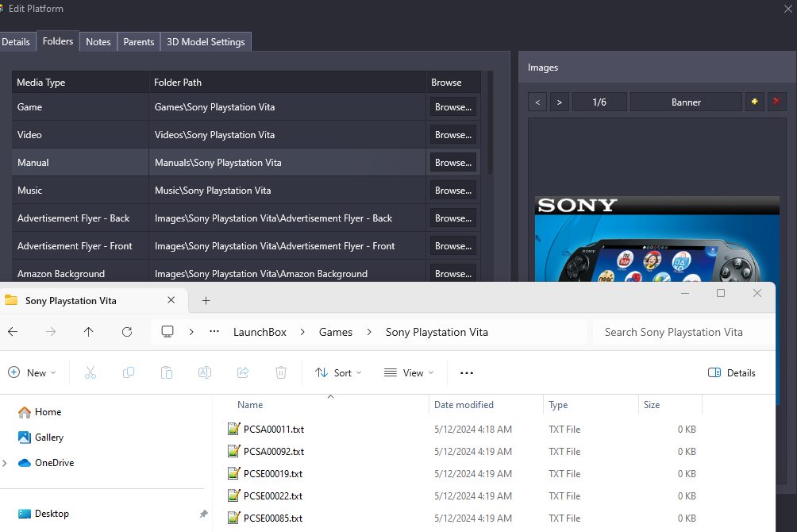Refresh the File Explorer folder
This screenshot has height=532, width=797.
coord(127,332)
